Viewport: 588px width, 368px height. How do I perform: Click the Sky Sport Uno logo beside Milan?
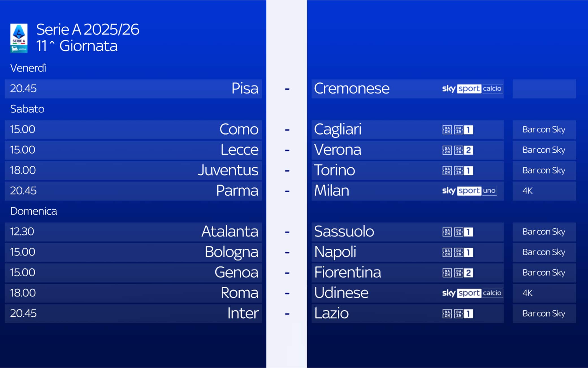point(469,191)
